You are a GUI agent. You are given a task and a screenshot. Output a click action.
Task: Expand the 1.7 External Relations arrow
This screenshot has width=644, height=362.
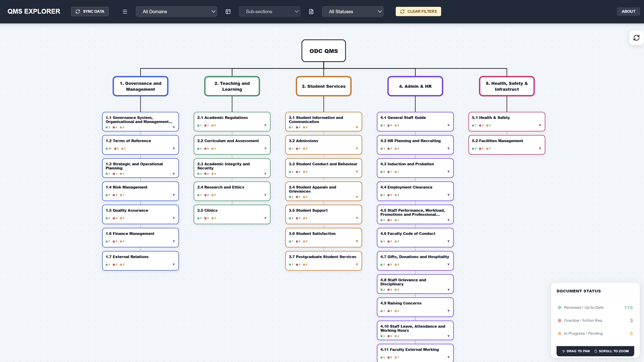click(x=174, y=264)
